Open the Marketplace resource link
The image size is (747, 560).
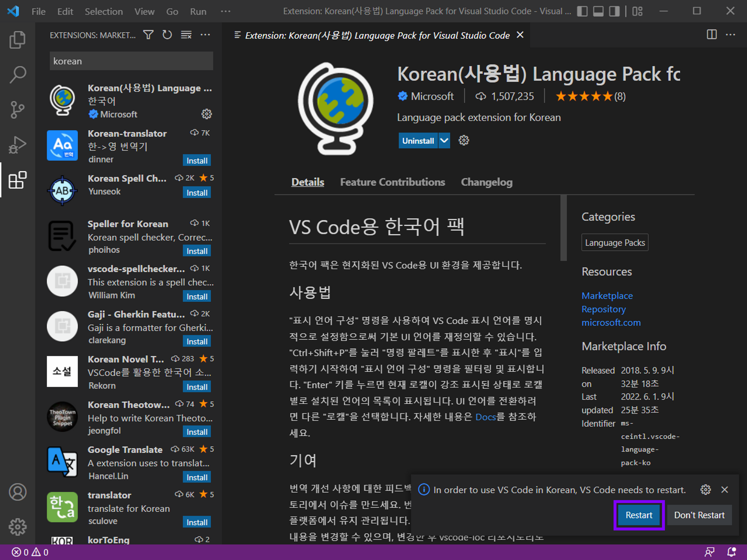(x=607, y=296)
